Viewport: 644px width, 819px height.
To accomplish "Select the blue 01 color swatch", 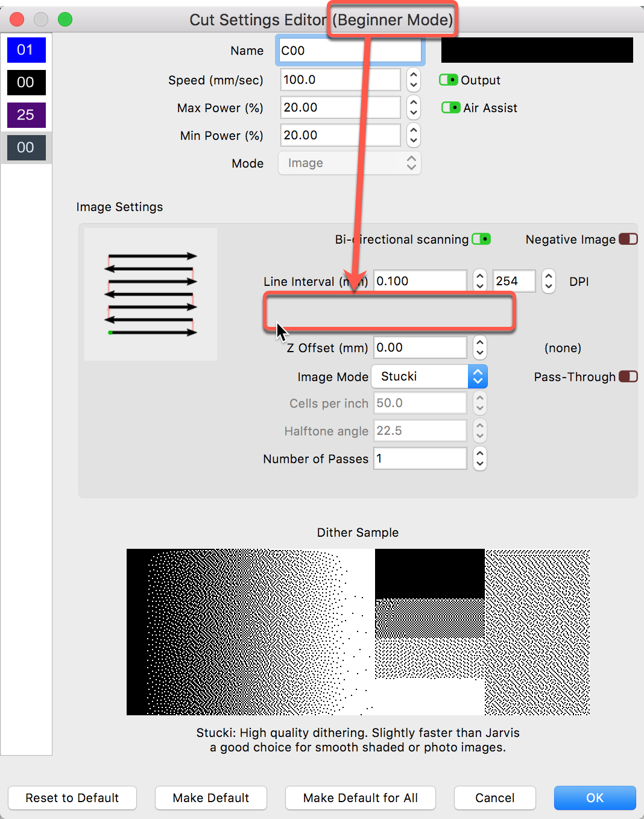I will pos(26,49).
